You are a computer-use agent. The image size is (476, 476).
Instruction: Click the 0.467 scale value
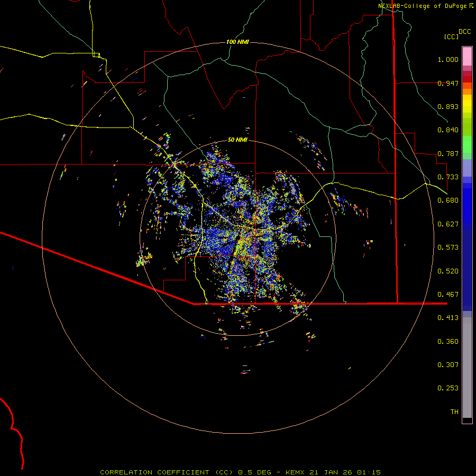[x=448, y=295]
